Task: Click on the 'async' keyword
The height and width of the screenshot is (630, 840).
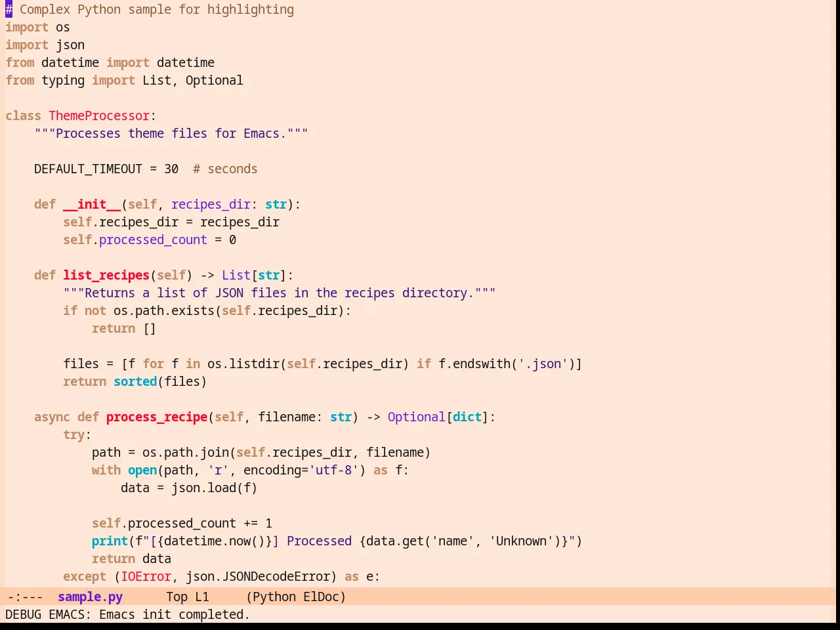Action: point(52,417)
